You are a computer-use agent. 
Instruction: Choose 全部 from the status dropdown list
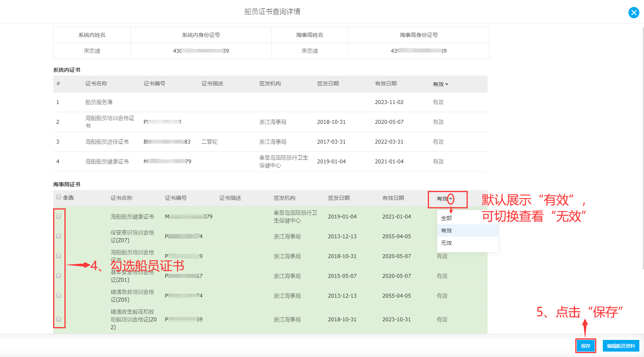[x=467, y=218]
